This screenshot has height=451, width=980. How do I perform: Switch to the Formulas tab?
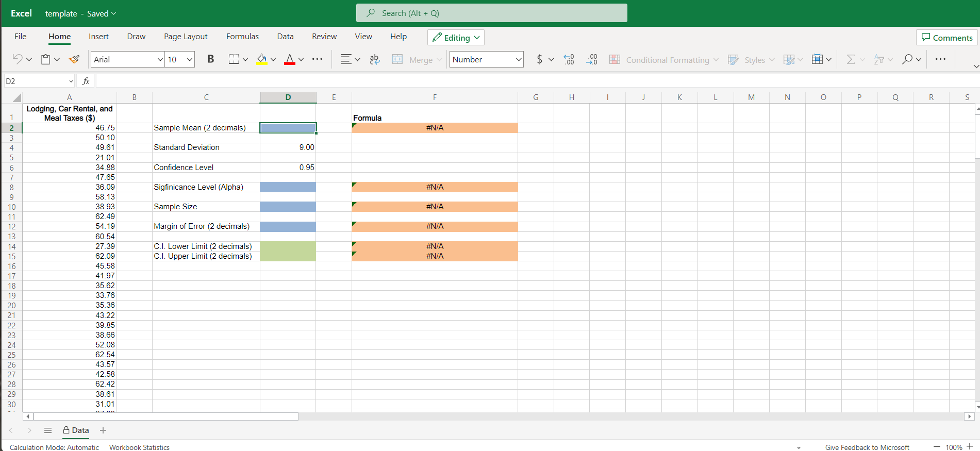pyautogui.click(x=242, y=36)
